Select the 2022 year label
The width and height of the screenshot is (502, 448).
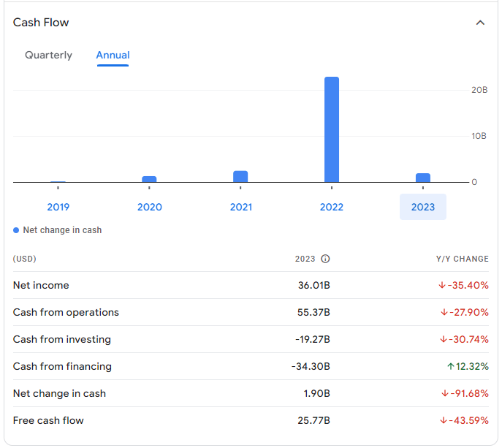point(331,207)
